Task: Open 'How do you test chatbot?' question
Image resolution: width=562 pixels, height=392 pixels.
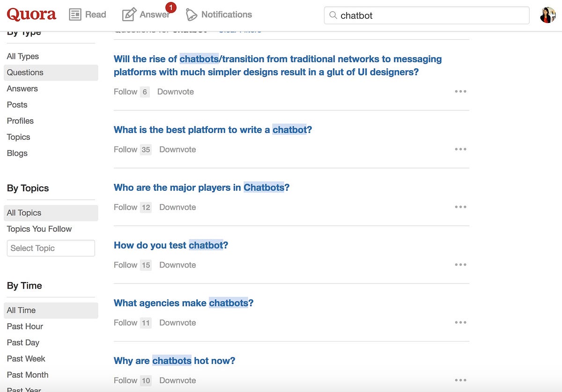Action: point(171,245)
